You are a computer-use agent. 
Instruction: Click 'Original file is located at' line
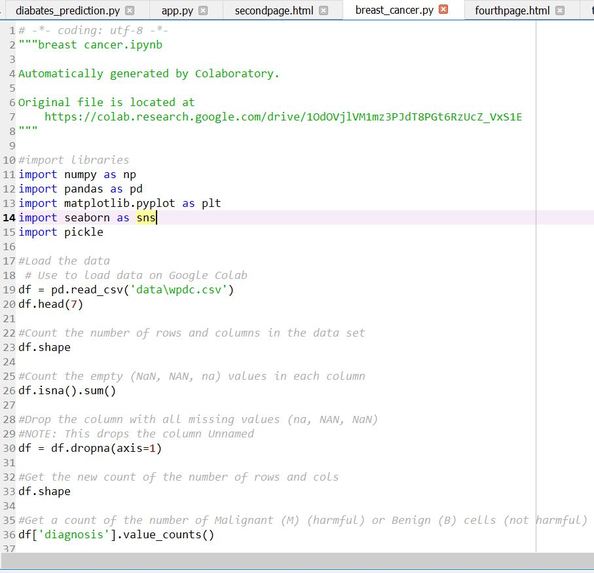[106, 102]
